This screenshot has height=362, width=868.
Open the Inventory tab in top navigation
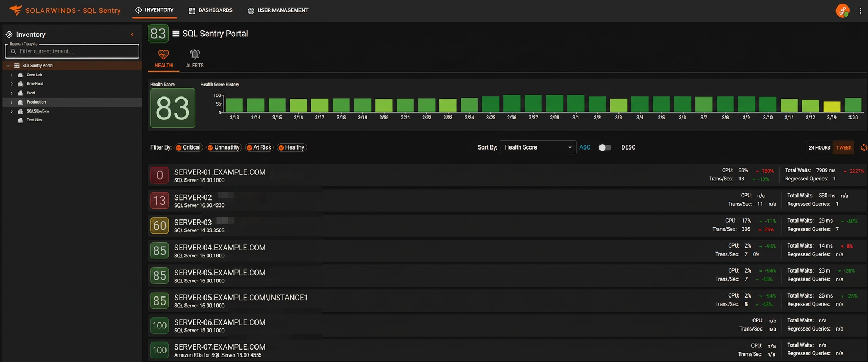[x=155, y=10]
